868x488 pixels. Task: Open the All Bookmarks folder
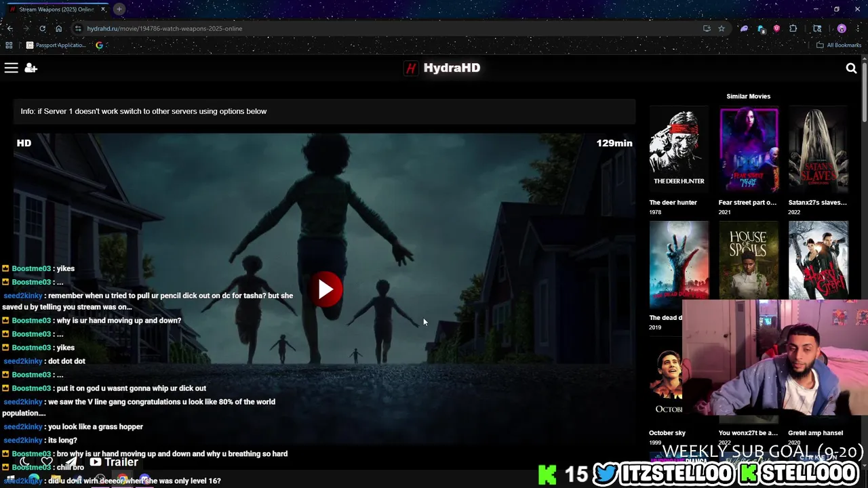tap(838, 45)
